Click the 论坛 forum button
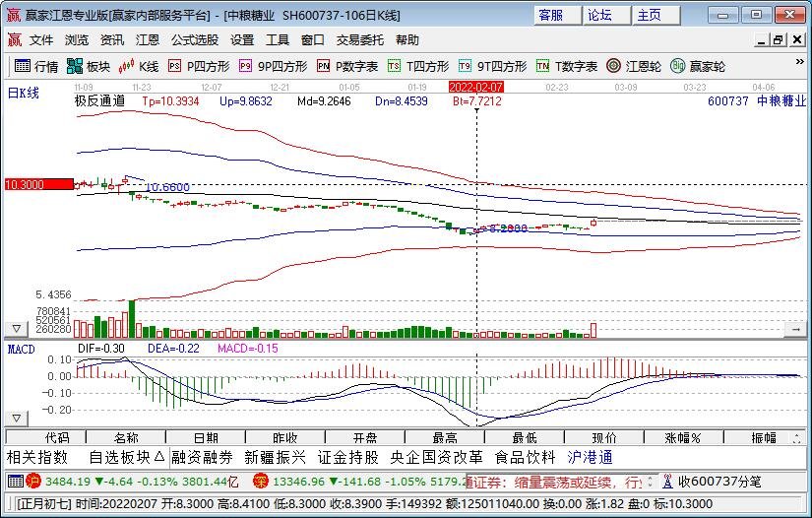 click(606, 15)
